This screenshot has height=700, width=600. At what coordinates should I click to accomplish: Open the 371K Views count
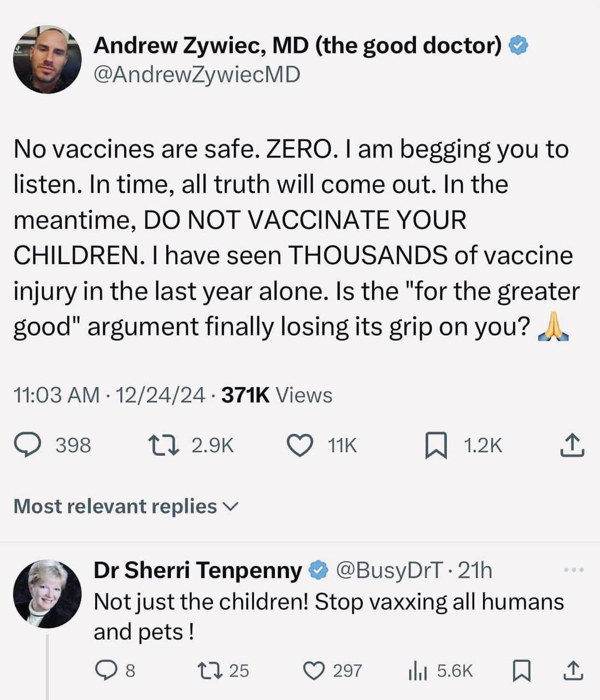click(277, 395)
